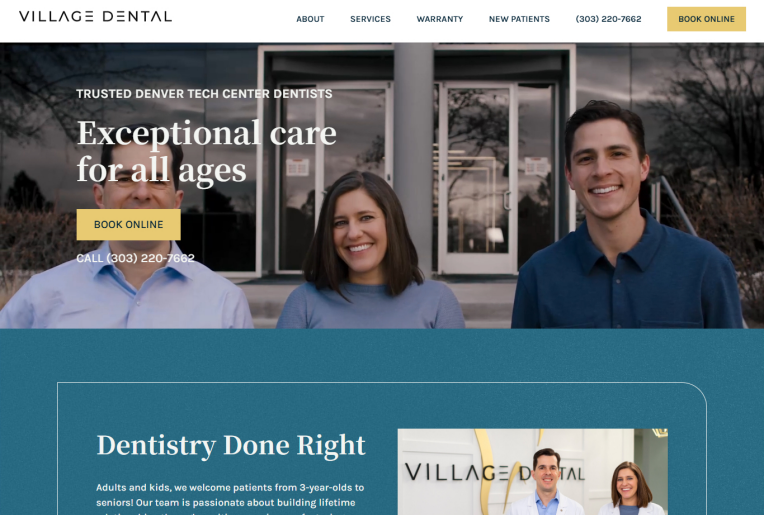Image resolution: width=764 pixels, height=515 pixels.
Task: Click the glass entrance door behind the team
Action: 478,178
